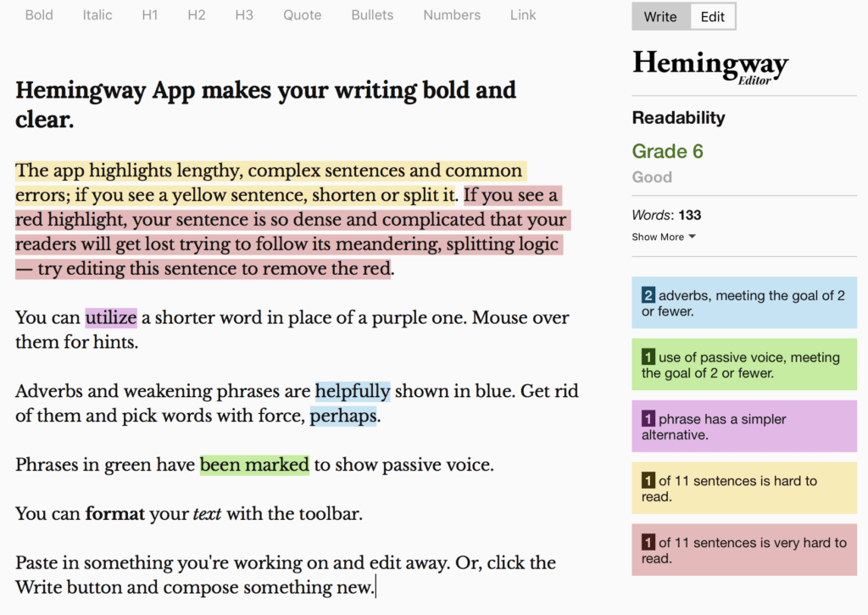Open the Hemingway Editor logo
This screenshot has width=868, height=615.
(x=710, y=66)
